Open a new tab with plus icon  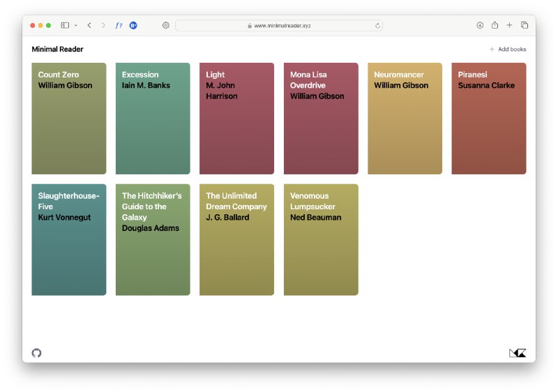tap(509, 25)
